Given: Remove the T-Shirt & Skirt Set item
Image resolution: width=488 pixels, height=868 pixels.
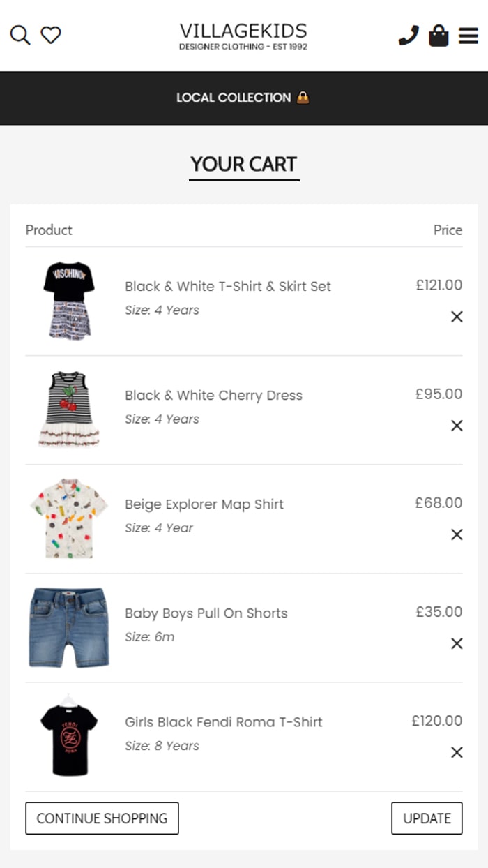Looking at the screenshot, I should click(457, 317).
